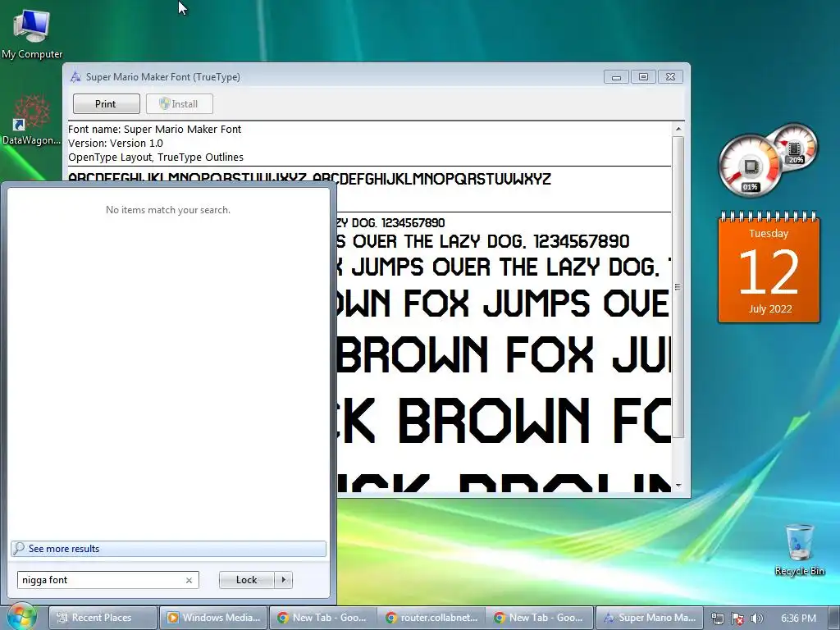
Task: Click the security alert tray icon
Action: click(x=737, y=618)
